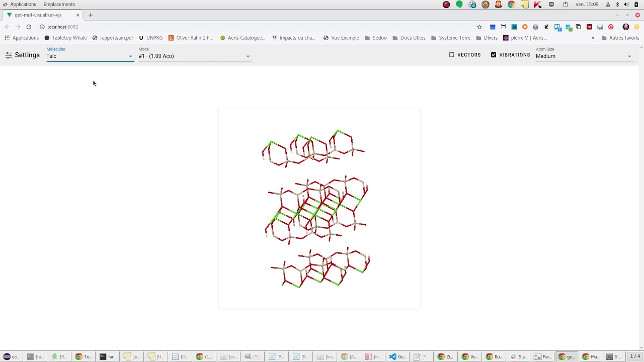The height and width of the screenshot is (362, 644).
Task: Open Autres favoris folder
Action: 620,38
